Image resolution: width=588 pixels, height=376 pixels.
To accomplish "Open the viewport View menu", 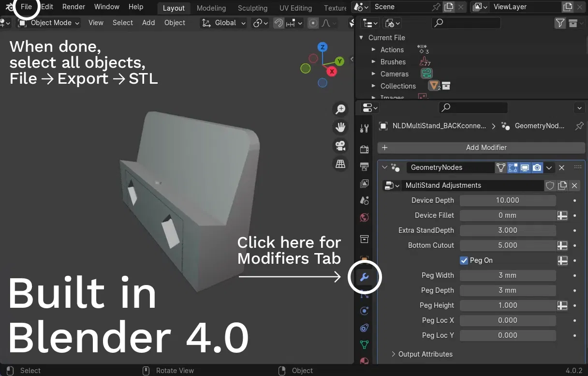I will coord(96,23).
